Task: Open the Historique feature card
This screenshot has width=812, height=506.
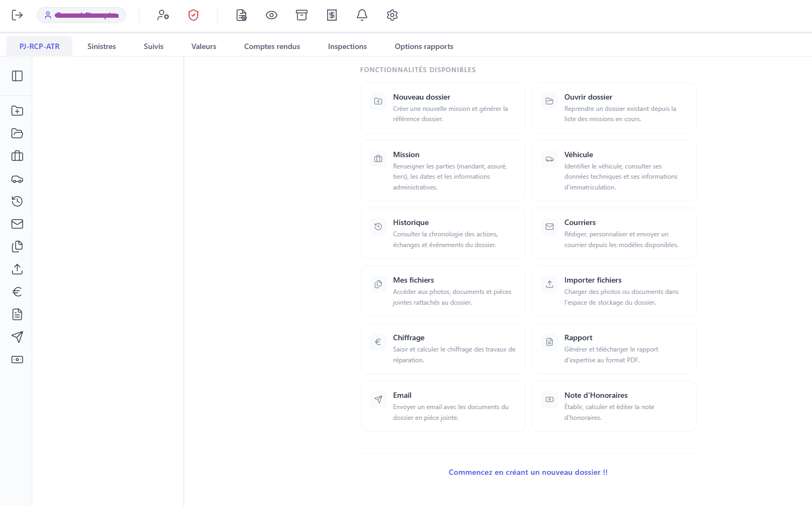Action: 443,234
